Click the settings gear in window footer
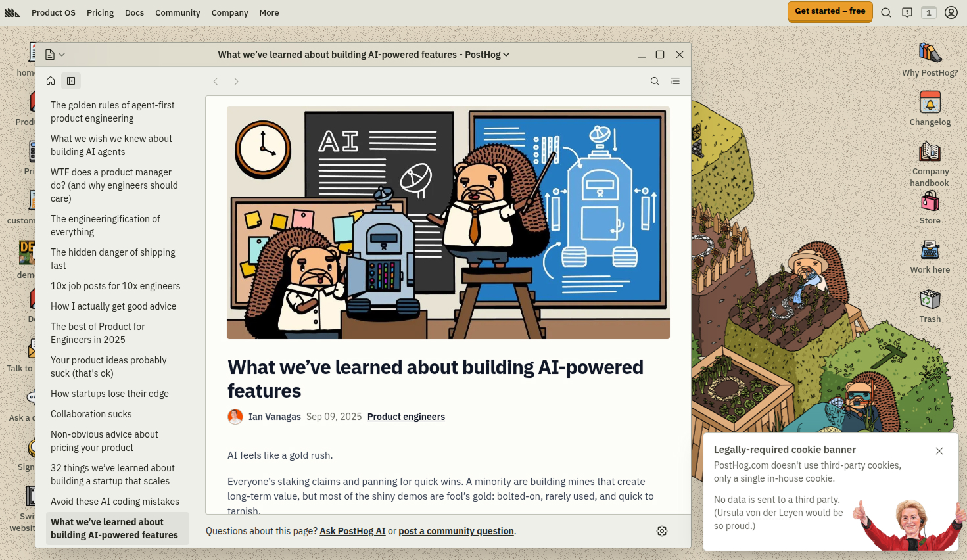967x560 pixels. pyautogui.click(x=662, y=531)
